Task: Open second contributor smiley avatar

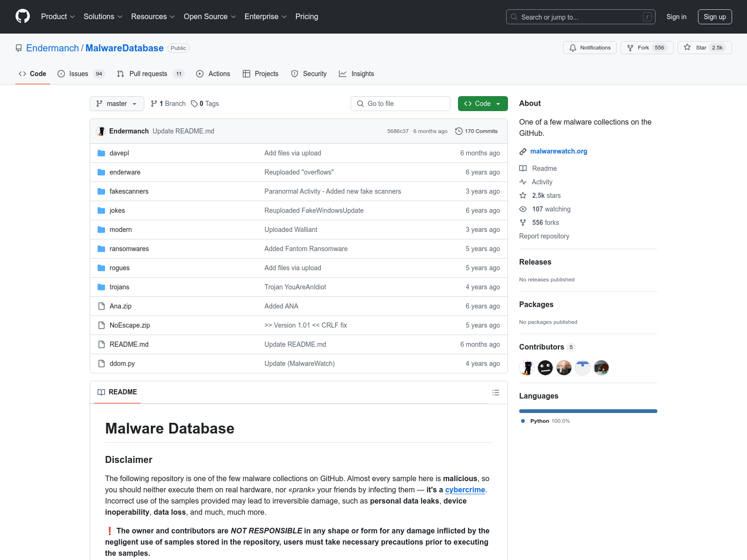Action: coord(545,368)
